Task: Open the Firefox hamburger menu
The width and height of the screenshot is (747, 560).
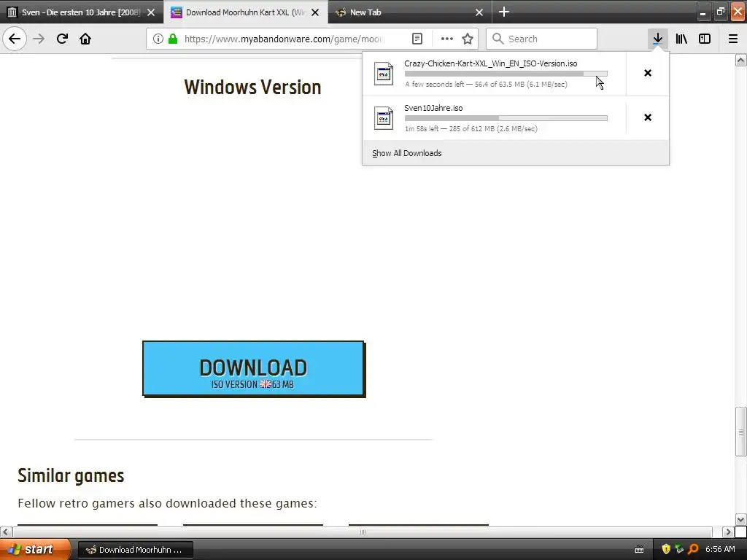Action: [x=733, y=39]
